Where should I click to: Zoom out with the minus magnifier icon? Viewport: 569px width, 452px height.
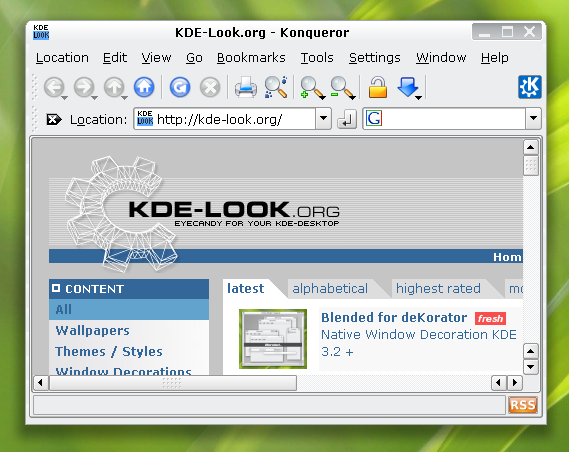(340, 87)
